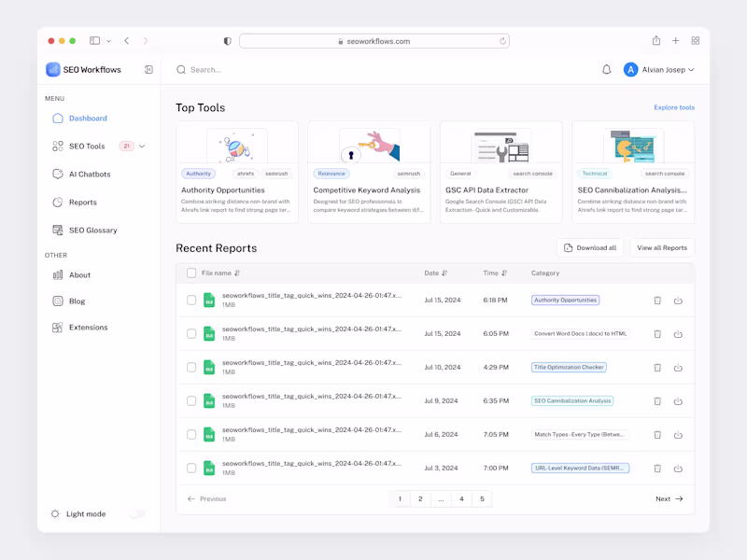The height and width of the screenshot is (560, 747).
Task: Delete the Jul 15 6:05 PM report
Action: pos(657,334)
